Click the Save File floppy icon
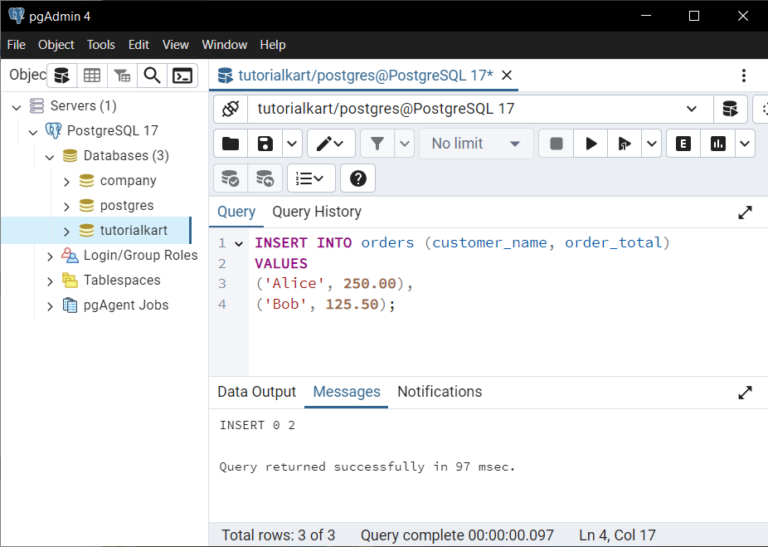This screenshot has width=768, height=547. click(x=265, y=143)
